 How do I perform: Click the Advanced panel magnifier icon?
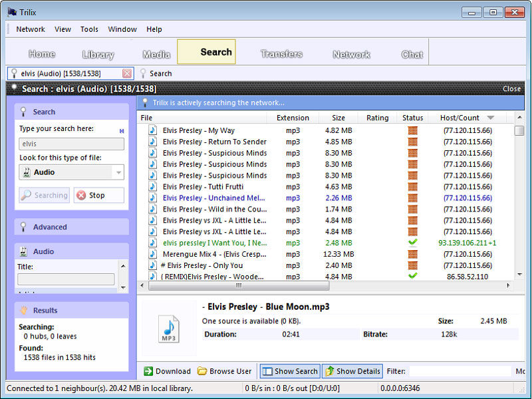pyautogui.click(x=23, y=227)
